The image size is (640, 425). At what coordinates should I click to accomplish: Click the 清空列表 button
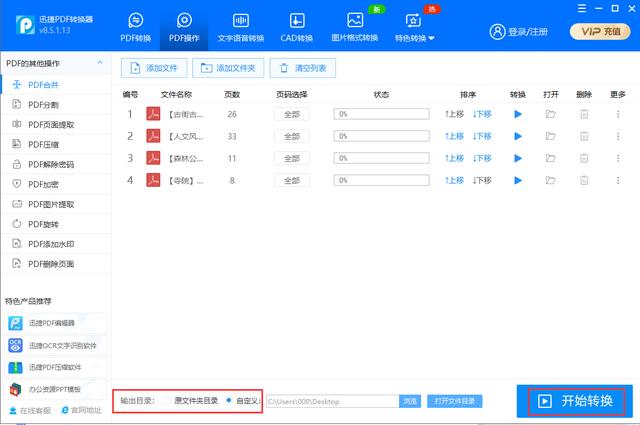pyautogui.click(x=303, y=68)
